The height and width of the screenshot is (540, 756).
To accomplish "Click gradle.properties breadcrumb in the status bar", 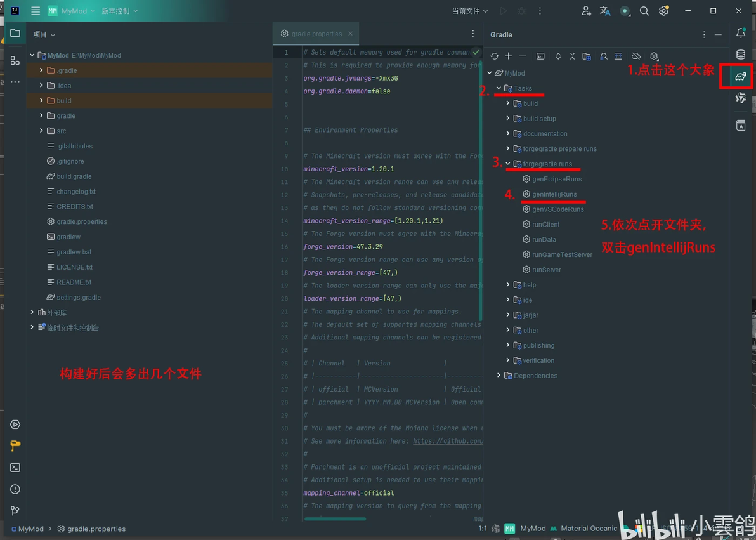I will click(x=91, y=529).
